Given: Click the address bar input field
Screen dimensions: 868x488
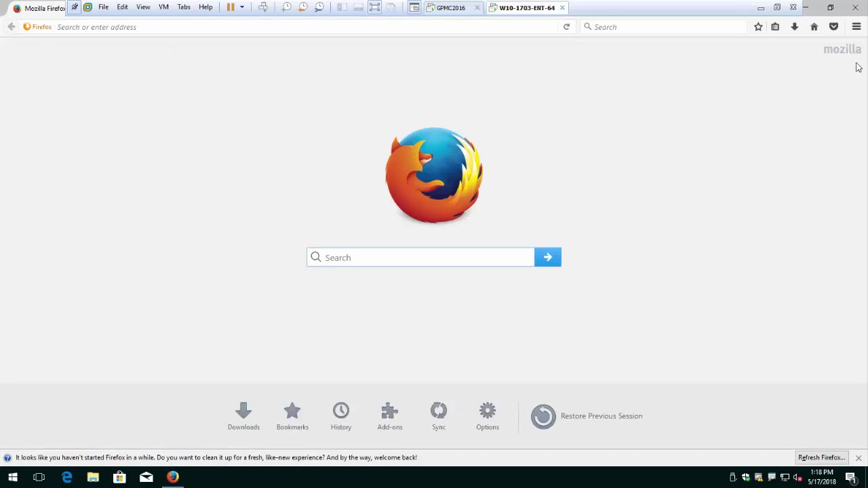Looking at the screenshot, I should pyautogui.click(x=305, y=27).
